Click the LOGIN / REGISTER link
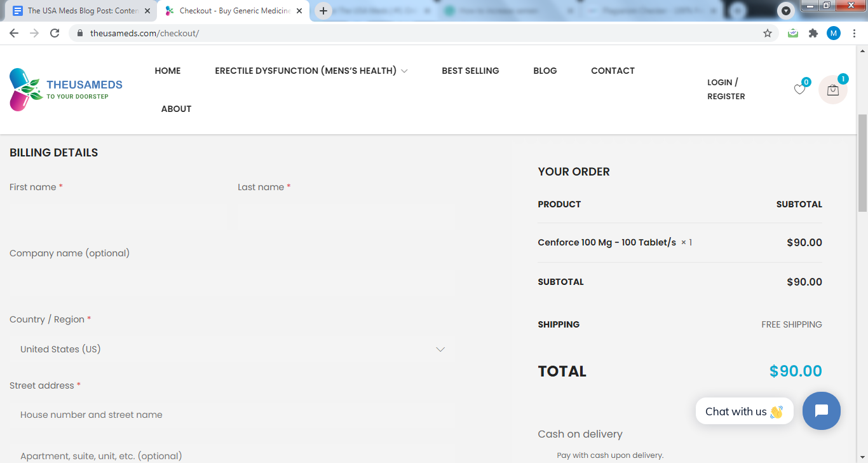This screenshot has height=463, width=868. (x=726, y=89)
